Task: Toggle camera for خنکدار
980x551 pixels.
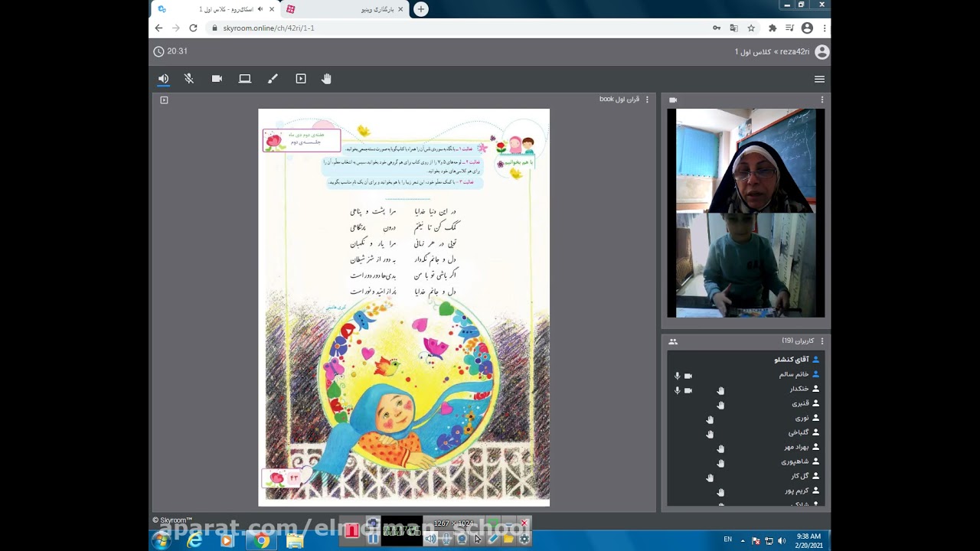Action: (688, 390)
